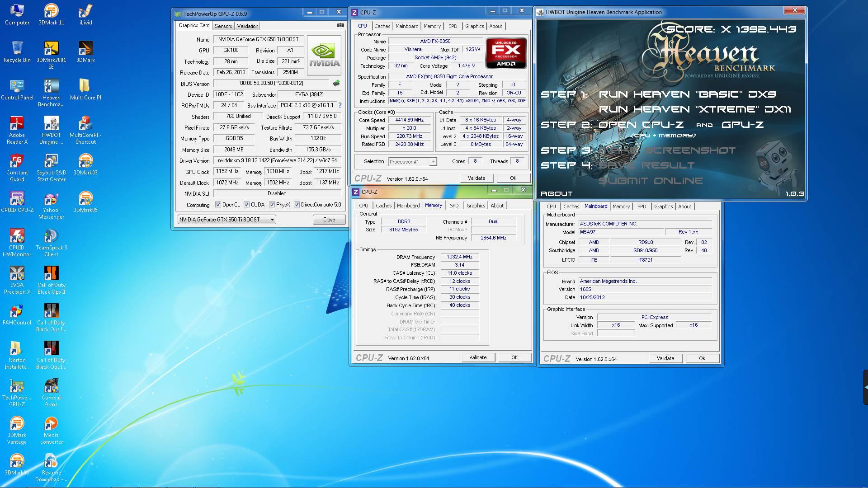Open the 3DMark2001 SE shortcut
Image resolution: width=868 pixels, height=488 pixels.
pyautogui.click(x=51, y=55)
